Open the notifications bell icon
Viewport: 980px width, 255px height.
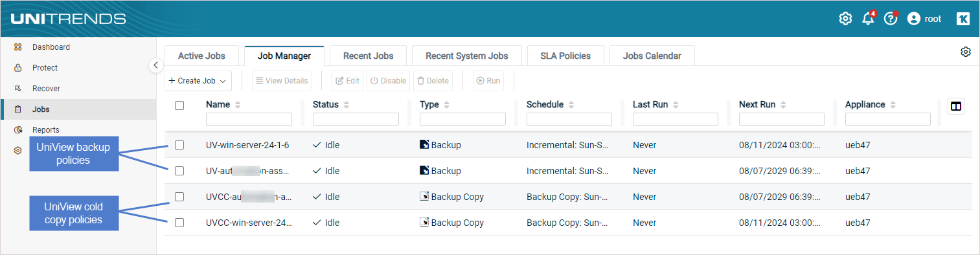(x=869, y=18)
